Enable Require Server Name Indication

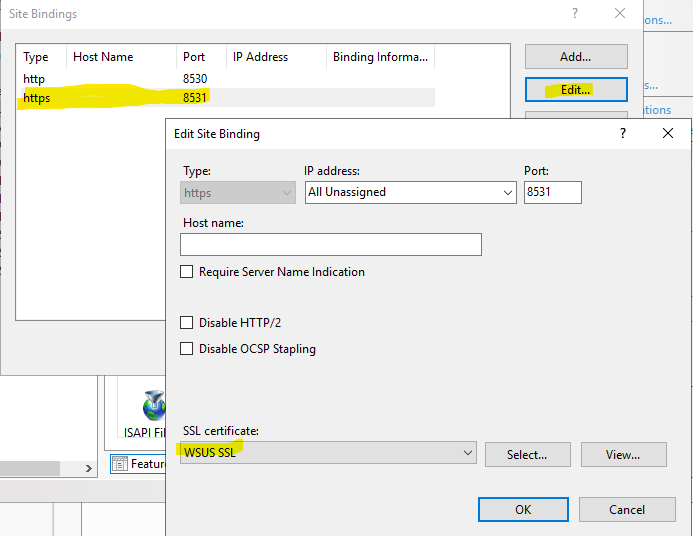pyautogui.click(x=187, y=272)
